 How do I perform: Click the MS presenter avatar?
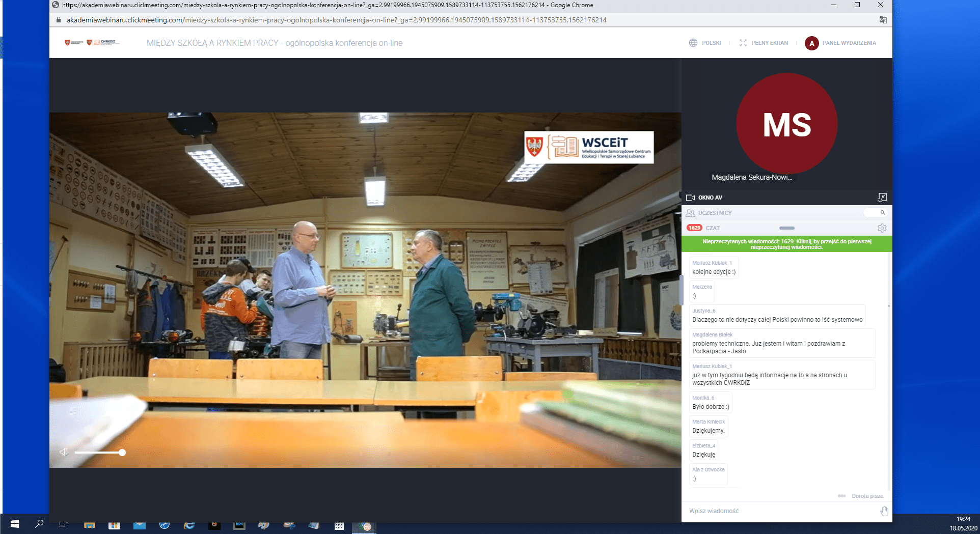(x=786, y=124)
